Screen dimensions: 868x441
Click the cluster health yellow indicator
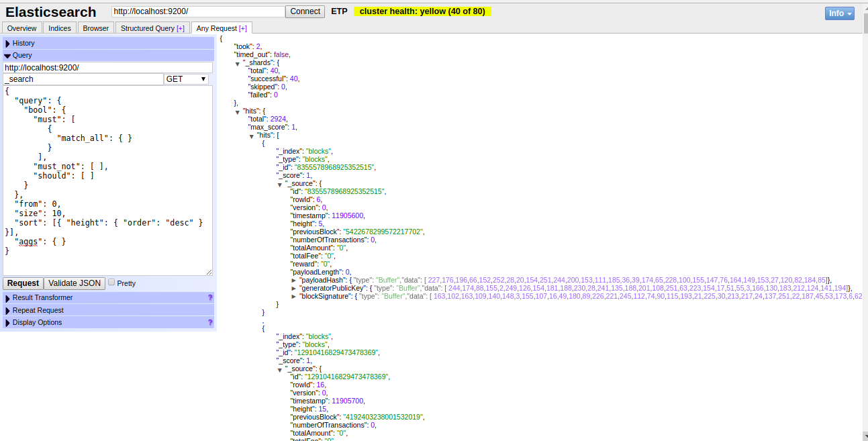click(422, 11)
